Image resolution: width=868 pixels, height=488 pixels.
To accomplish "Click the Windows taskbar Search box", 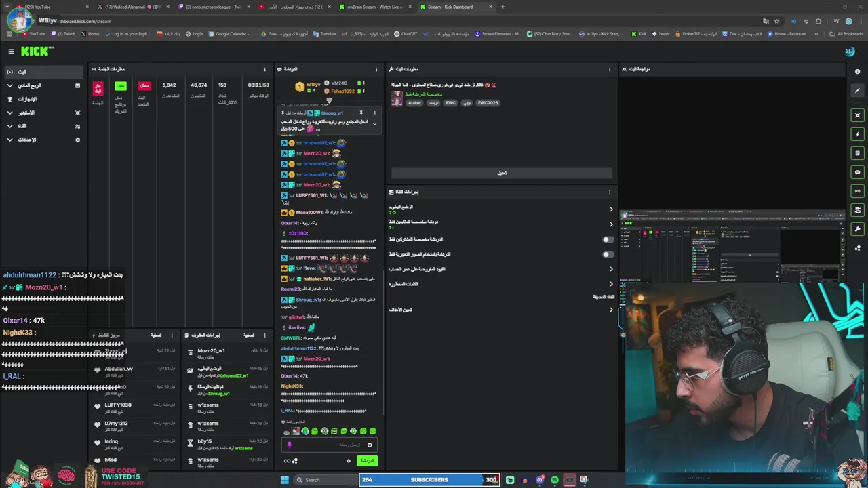I will (325, 480).
